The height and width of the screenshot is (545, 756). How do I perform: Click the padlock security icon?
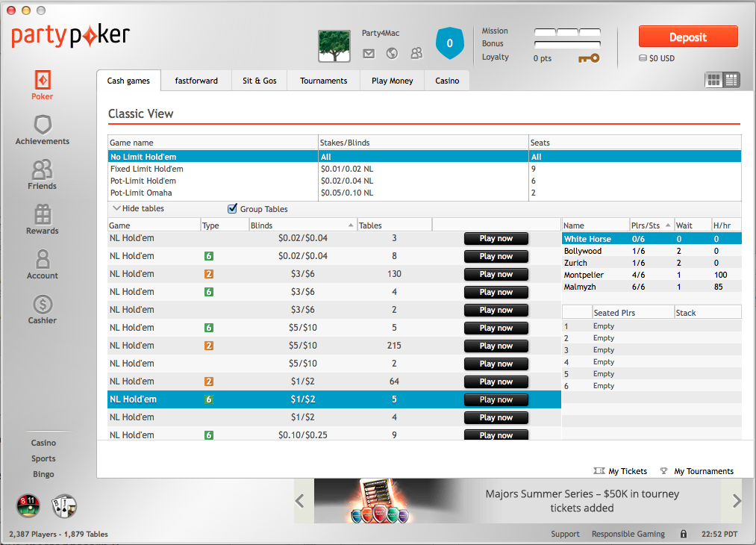pos(683,534)
